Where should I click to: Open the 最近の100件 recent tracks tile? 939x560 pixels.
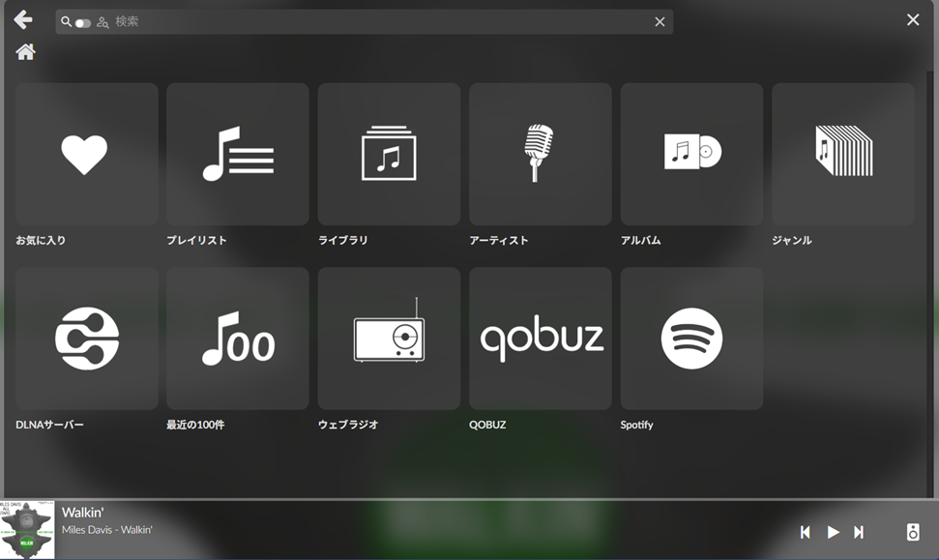pos(238,339)
